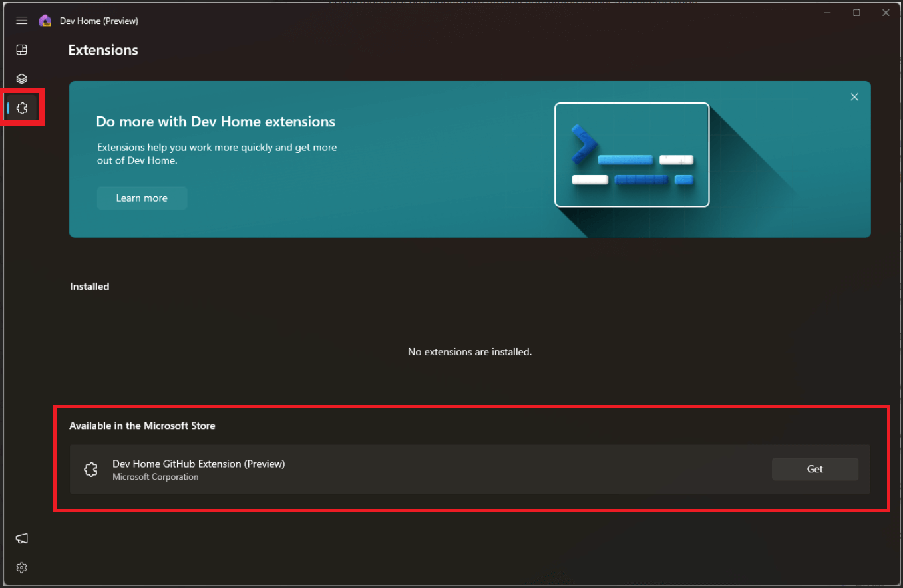Click the Learn more button
Viewport: 903px width, 588px height.
(x=142, y=198)
